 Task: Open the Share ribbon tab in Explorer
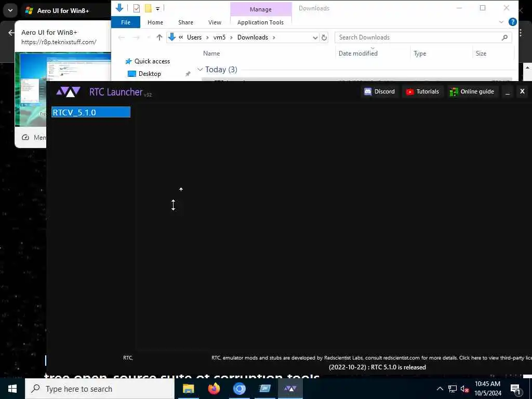185,22
